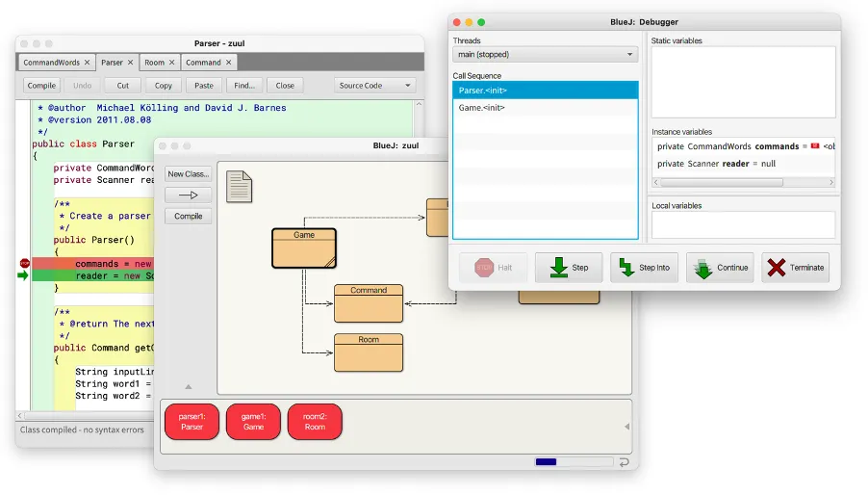
Task: Select the Command class in the diagram
Action: tap(369, 303)
